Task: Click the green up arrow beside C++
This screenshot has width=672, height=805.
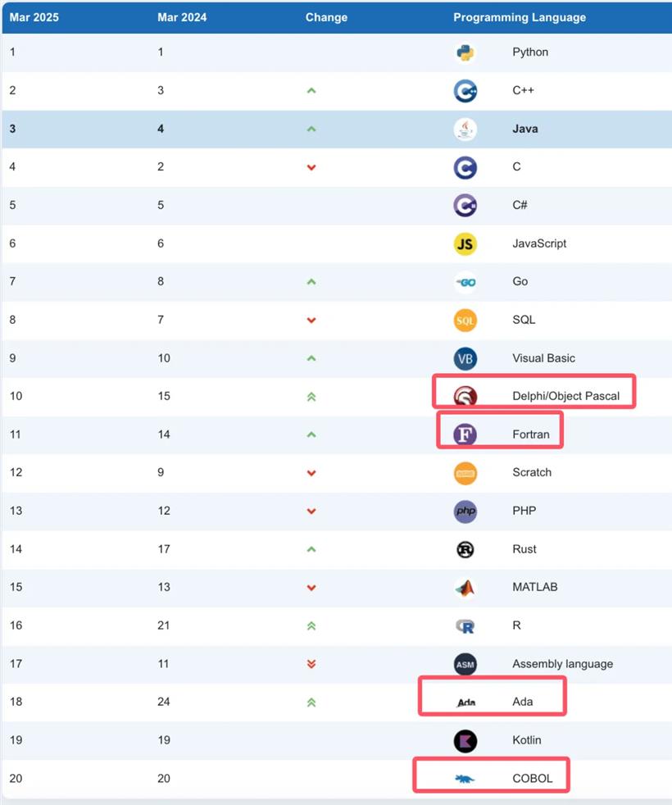Action: pyautogui.click(x=311, y=90)
